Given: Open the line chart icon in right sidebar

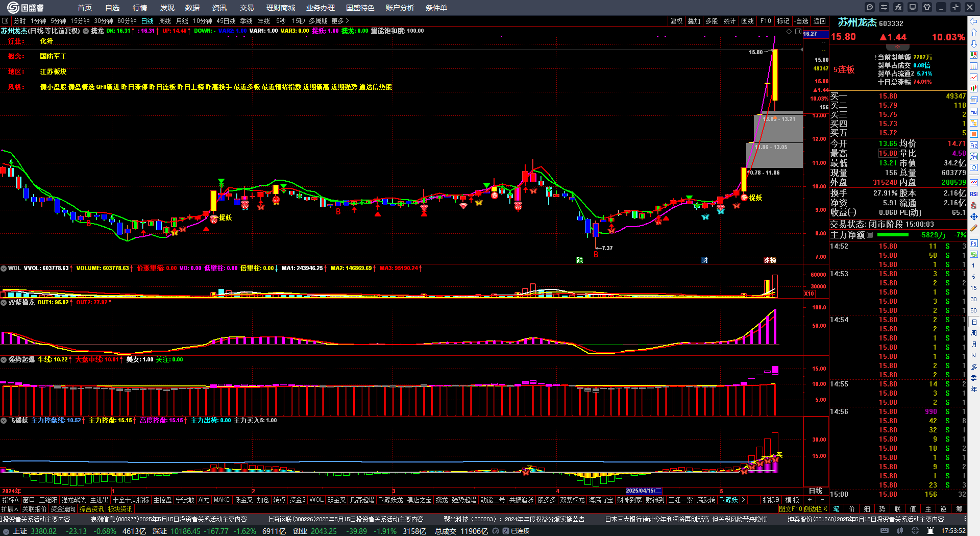Looking at the screenshot, I should (974, 78).
